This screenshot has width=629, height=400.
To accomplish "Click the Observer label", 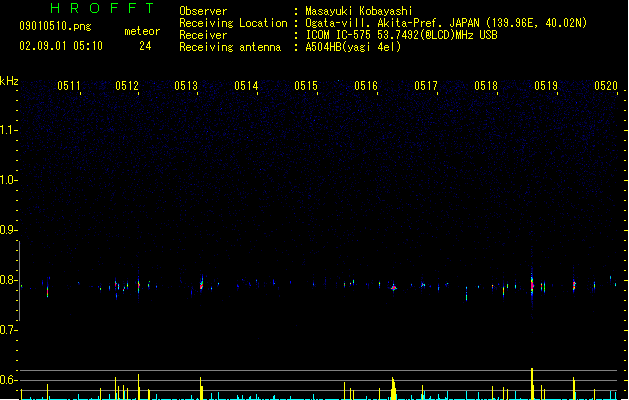I will point(203,11).
